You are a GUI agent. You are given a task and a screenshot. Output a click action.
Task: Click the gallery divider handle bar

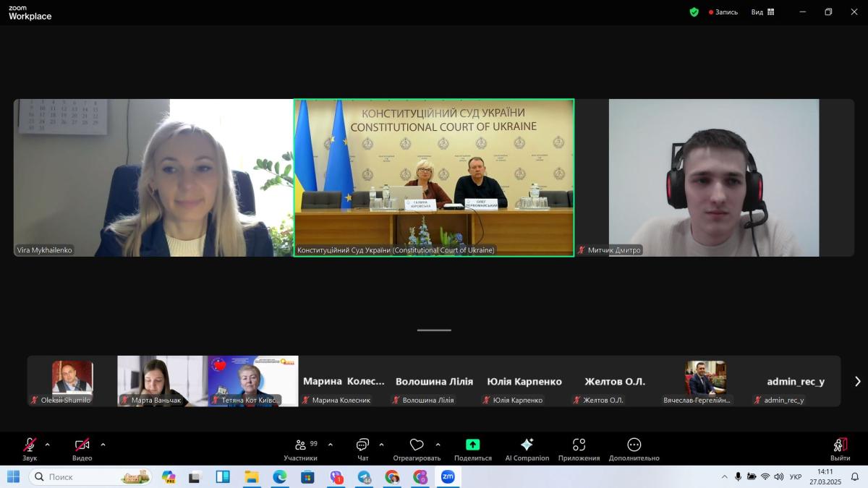pyautogui.click(x=434, y=330)
